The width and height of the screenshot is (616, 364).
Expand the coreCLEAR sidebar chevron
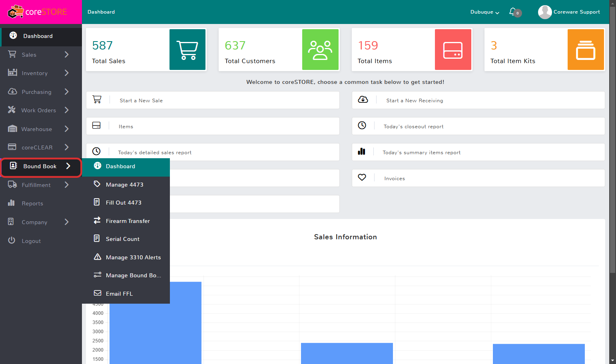coord(67,147)
